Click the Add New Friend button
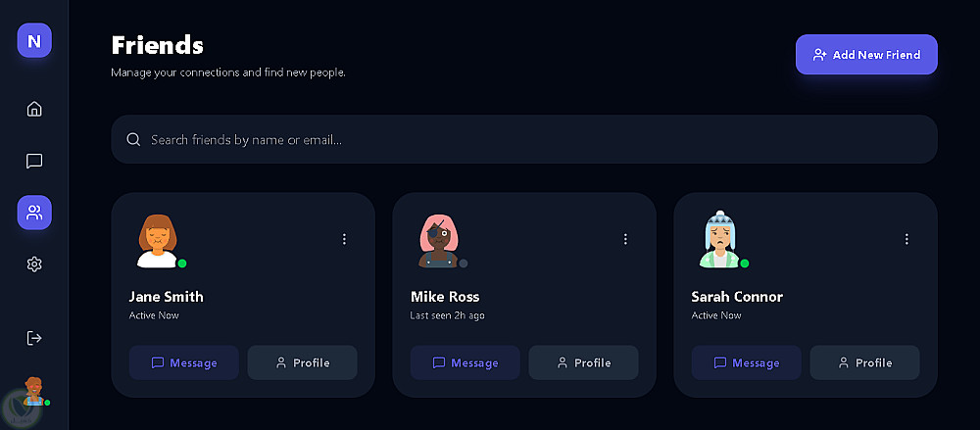Image resolution: width=980 pixels, height=430 pixels. (866, 55)
